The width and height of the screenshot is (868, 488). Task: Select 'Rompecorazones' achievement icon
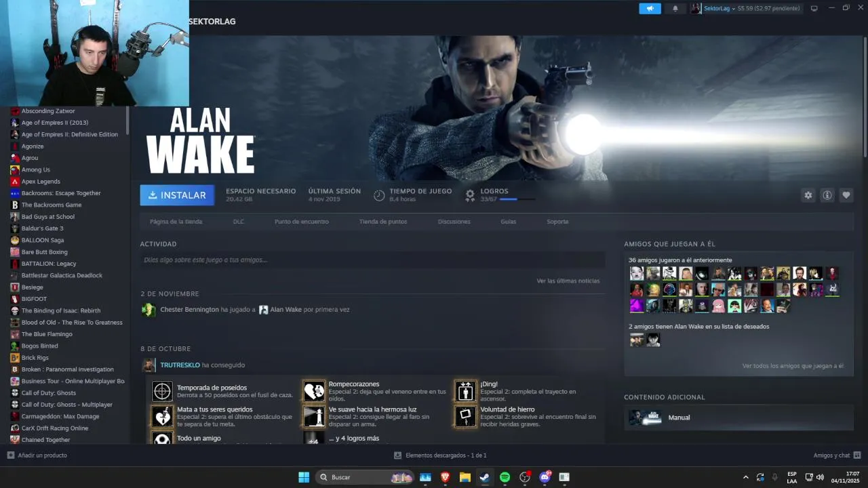[314, 391]
